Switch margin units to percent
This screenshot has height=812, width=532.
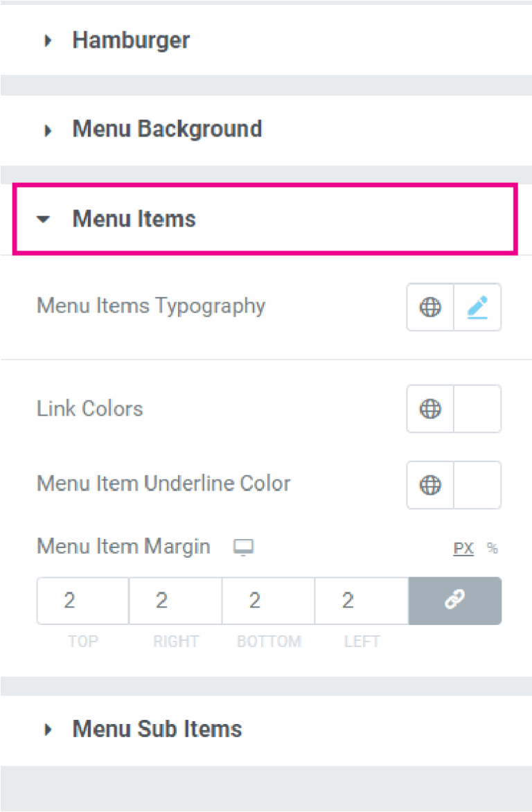[492, 547]
